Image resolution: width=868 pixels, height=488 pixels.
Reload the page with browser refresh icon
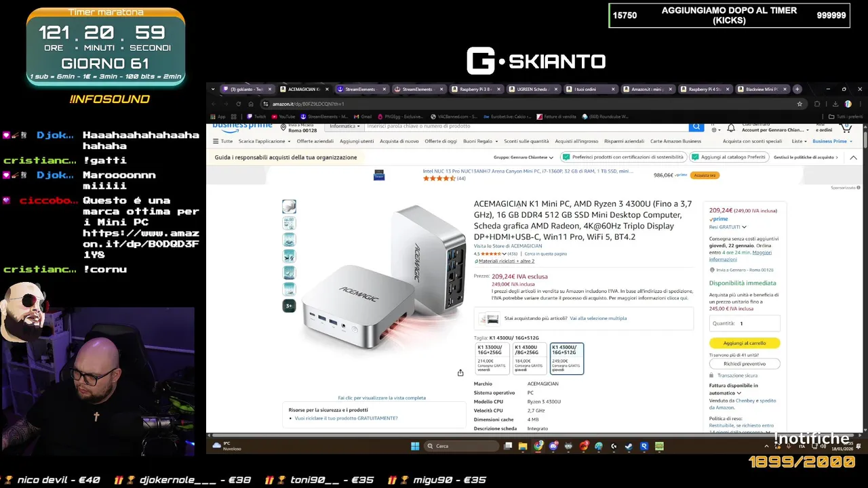238,104
